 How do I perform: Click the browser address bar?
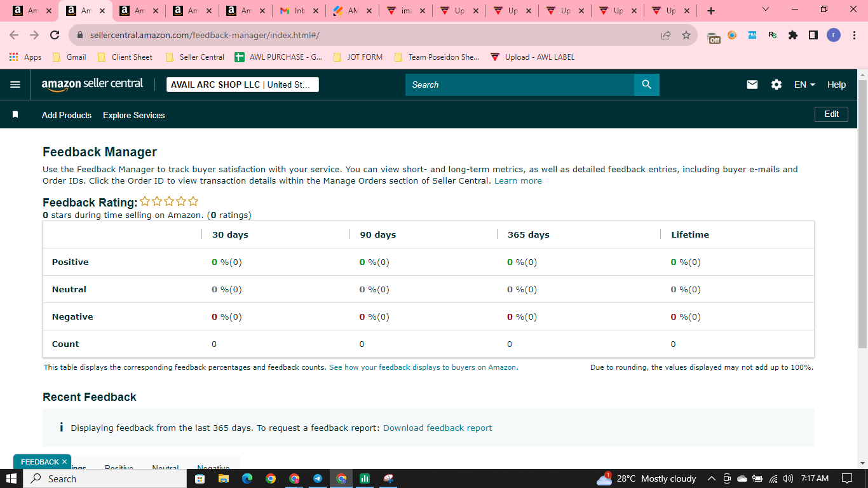click(x=369, y=36)
